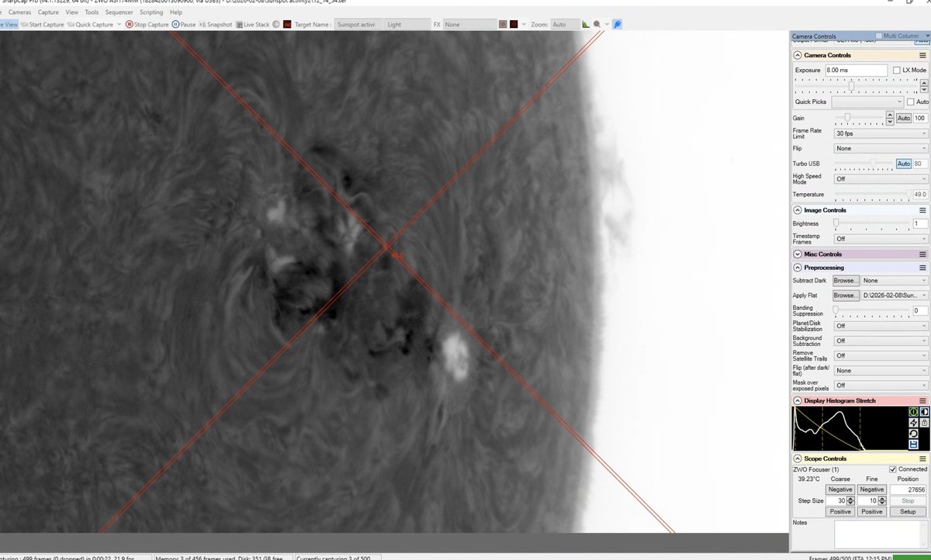Open the High Speed Mode dropdown
The width and height of the screenshot is (931, 560).
(x=881, y=178)
